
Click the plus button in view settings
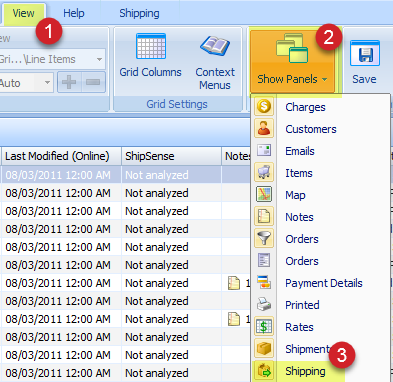[69, 82]
